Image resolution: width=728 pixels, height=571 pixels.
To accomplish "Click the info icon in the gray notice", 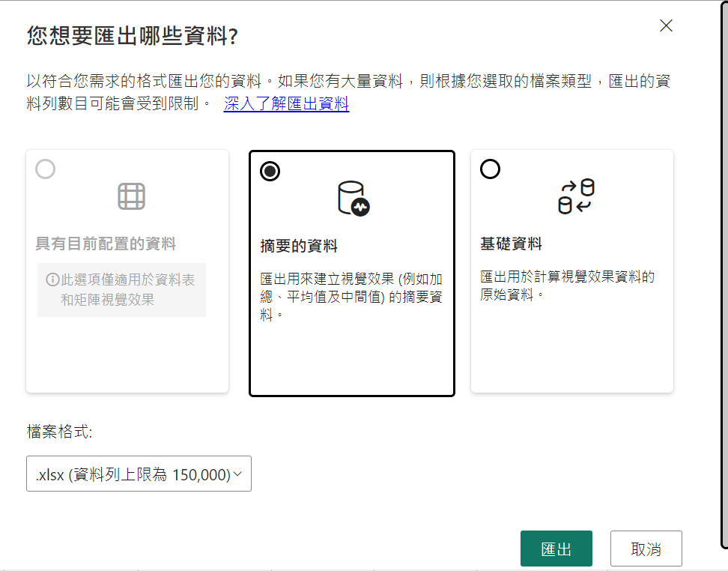I will tap(52, 280).
